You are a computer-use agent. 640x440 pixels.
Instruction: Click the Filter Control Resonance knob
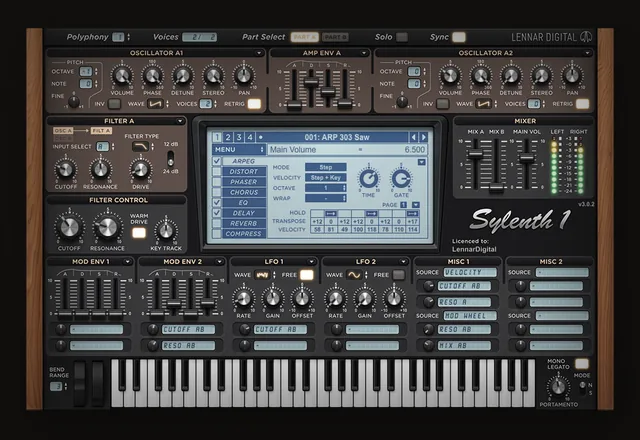coord(107,227)
